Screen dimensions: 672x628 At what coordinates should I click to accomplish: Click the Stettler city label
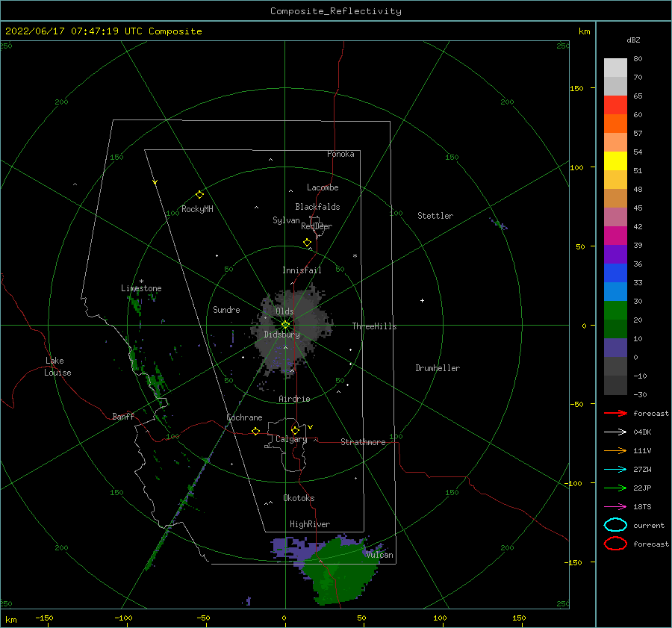click(435, 216)
